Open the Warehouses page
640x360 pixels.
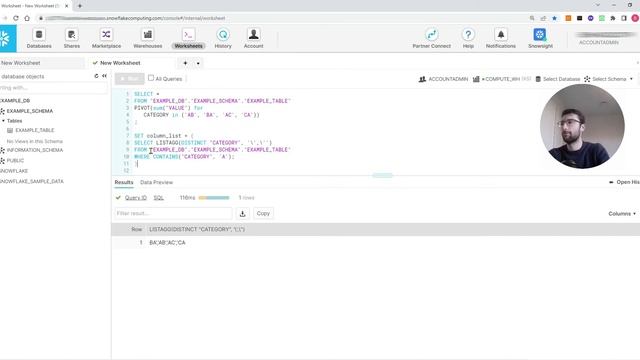point(148,39)
